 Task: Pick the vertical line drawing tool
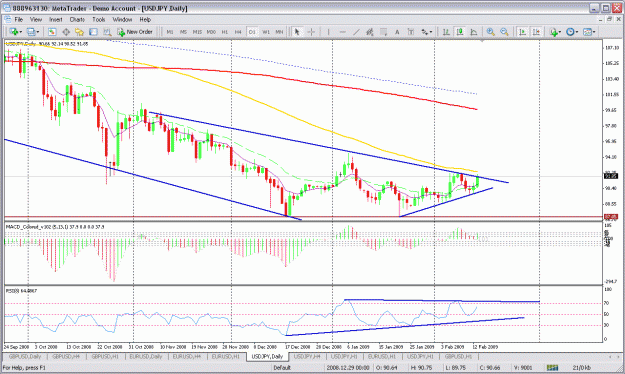point(328,32)
